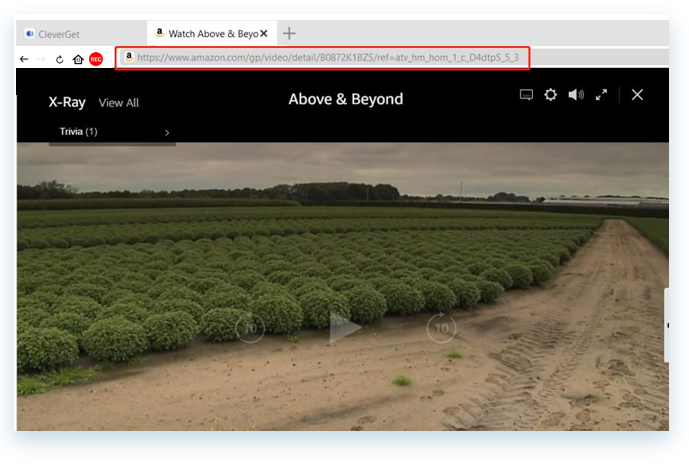Click the red REC record button
This screenshot has width=689, height=474.
coord(96,59)
